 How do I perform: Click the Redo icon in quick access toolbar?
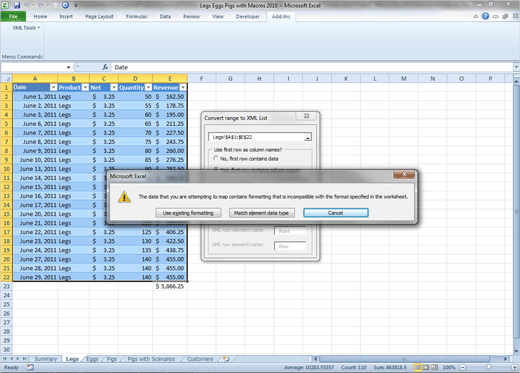pyautogui.click(x=41, y=5)
